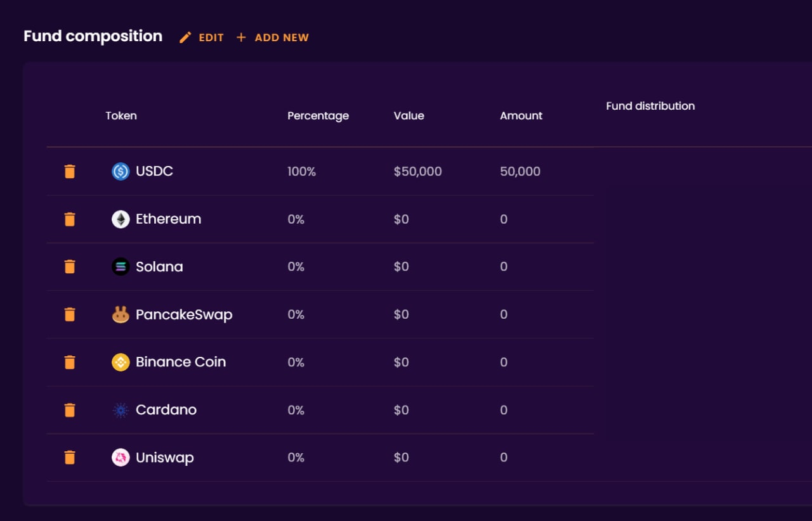Click the trash icon beside Ethereum
The height and width of the screenshot is (521, 812).
point(70,219)
